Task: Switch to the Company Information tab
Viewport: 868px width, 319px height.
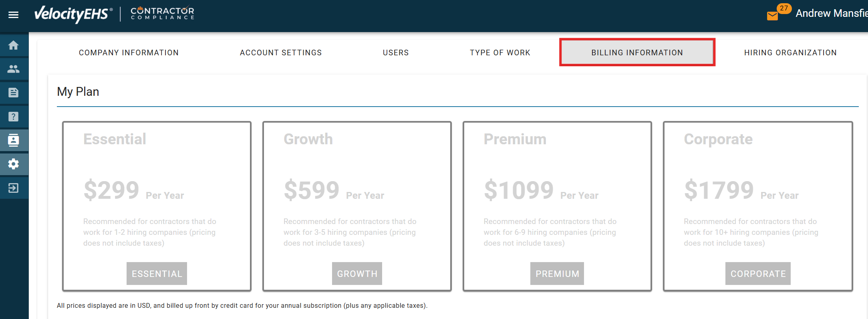Action: [129, 52]
